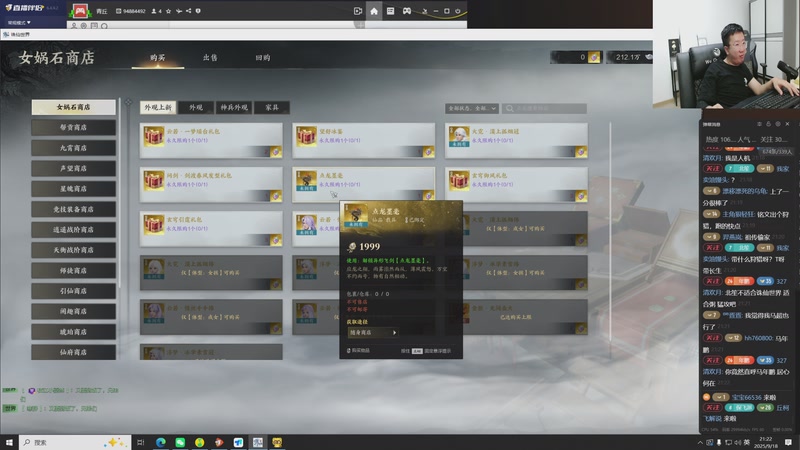
Task: Open 帮贡商店 in the shop sidebar
Action: pyautogui.click(x=73, y=128)
